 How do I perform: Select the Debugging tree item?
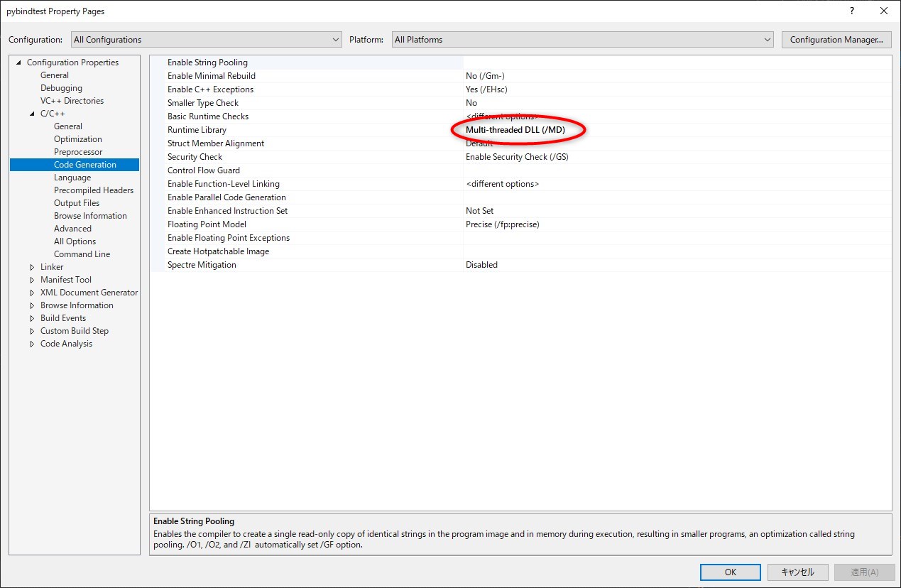(x=61, y=88)
